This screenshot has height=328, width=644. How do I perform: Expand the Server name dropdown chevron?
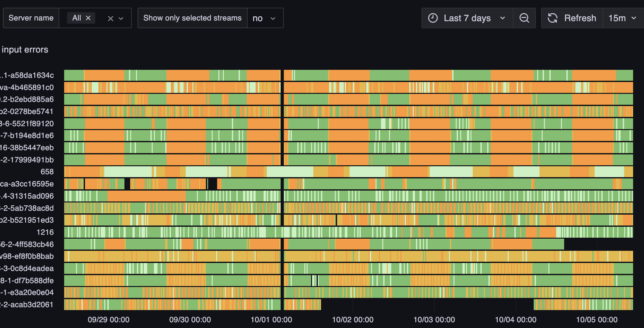121,19
